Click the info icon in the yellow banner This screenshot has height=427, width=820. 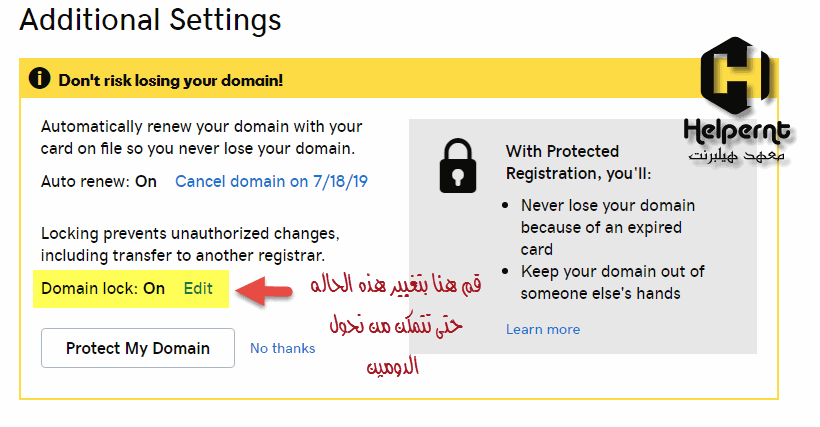(x=40, y=79)
